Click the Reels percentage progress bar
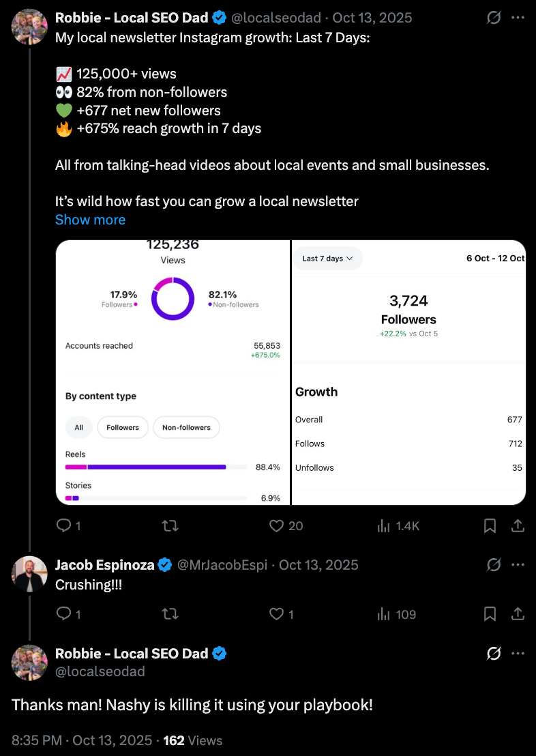Viewport: 536px width, 756px height. point(155,467)
